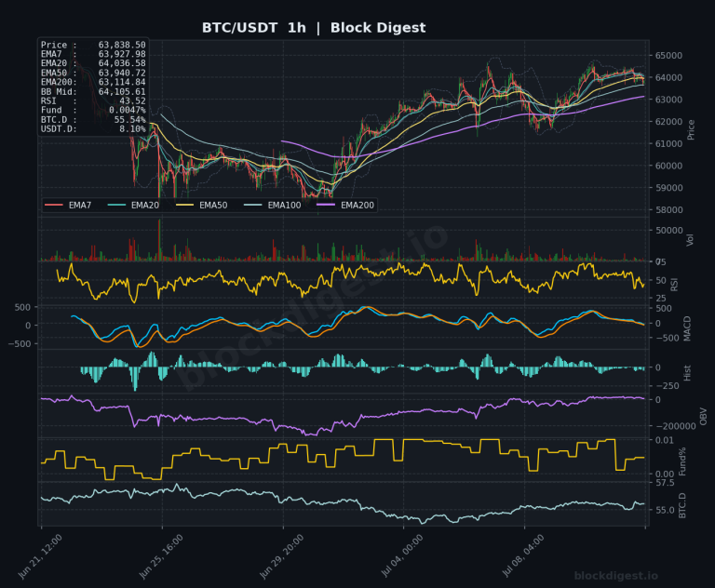The height and width of the screenshot is (588, 715).
Task: Click the 62000 price axis tick
Action: [668, 122]
